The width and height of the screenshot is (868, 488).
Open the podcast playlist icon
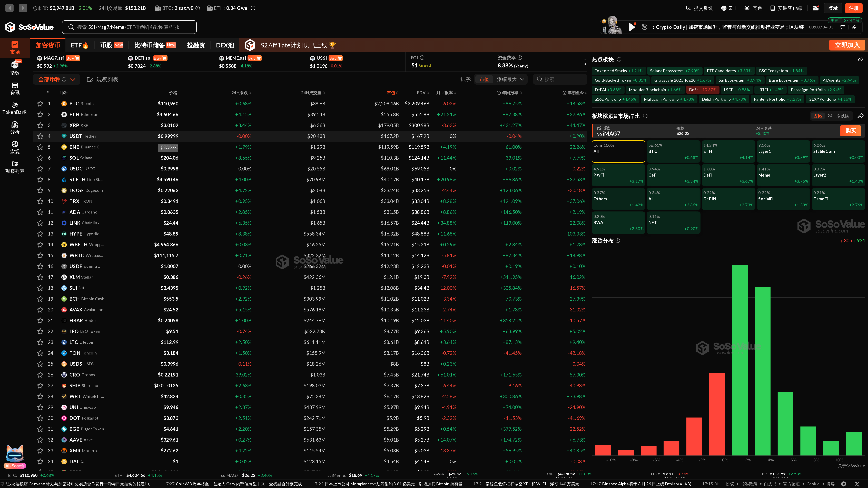pyautogui.click(x=843, y=27)
